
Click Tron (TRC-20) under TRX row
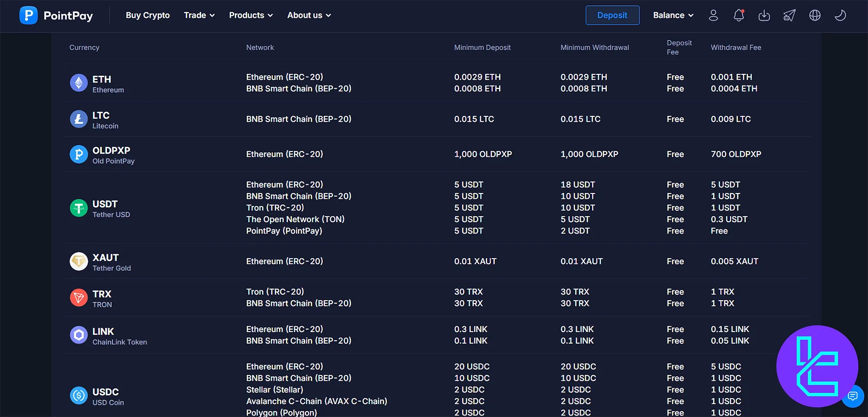tap(275, 292)
